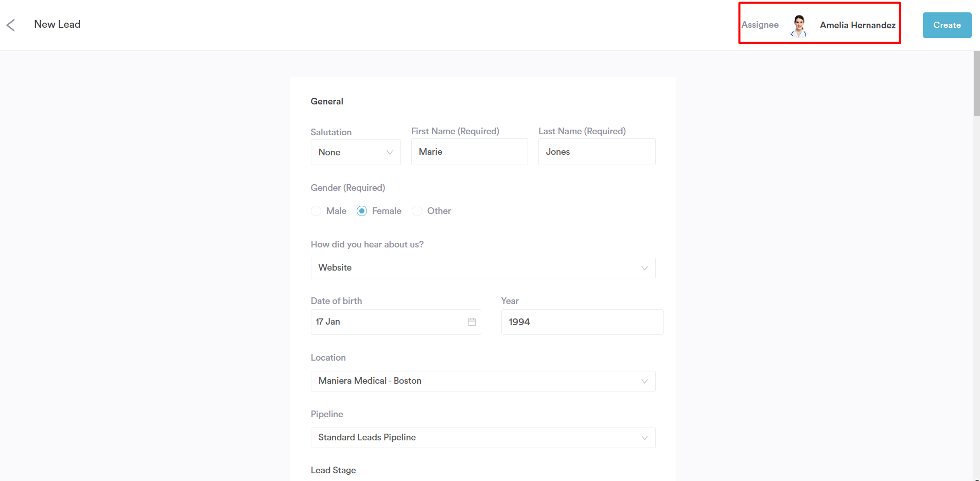This screenshot has width=980, height=481.
Task: Click the Lead Stage label
Action: (x=333, y=470)
